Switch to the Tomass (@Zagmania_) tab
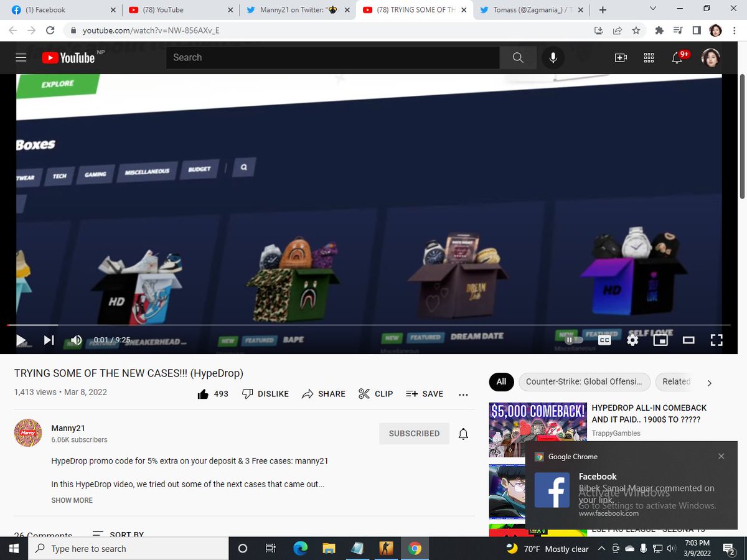This screenshot has height=560, width=747. pyautogui.click(x=531, y=10)
